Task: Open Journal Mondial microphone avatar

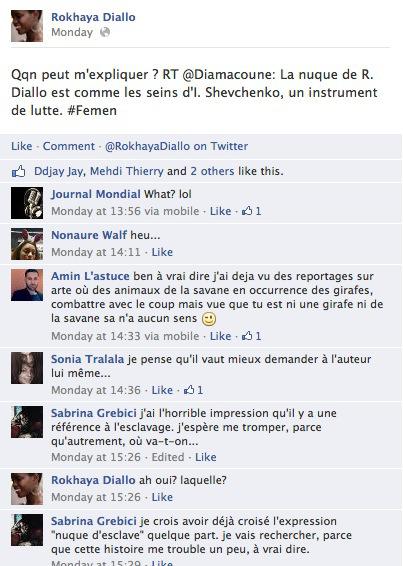Action: [27, 203]
